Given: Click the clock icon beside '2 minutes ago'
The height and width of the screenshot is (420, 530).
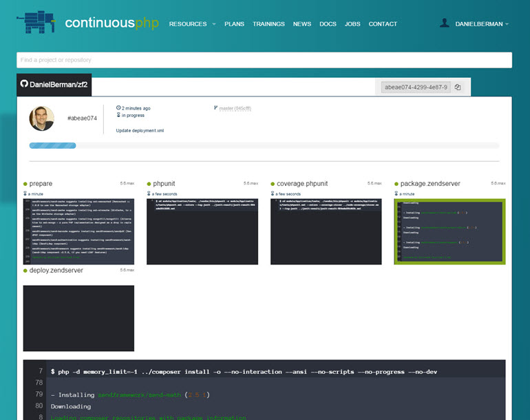Looking at the screenshot, I should click(118, 108).
